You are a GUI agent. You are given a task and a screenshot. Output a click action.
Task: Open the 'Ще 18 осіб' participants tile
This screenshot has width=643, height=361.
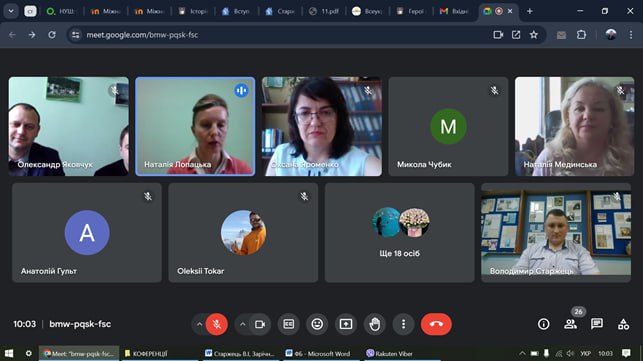point(400,233)
